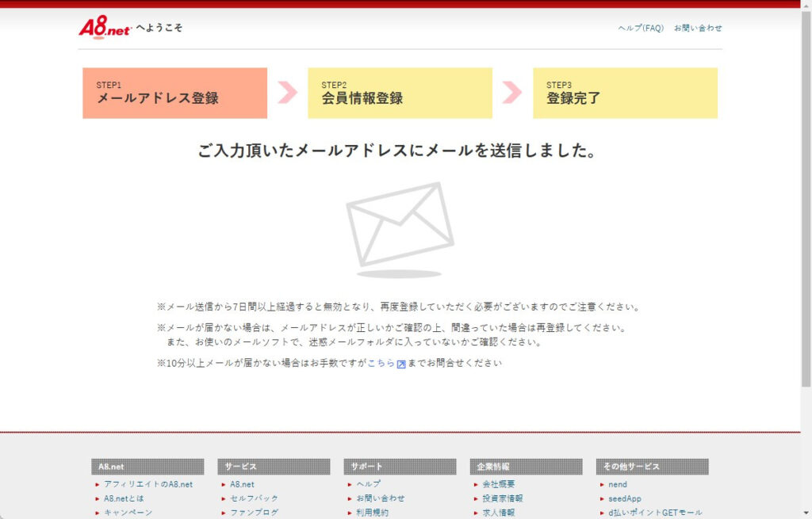This screenshot has width=812, height=519.
Task: Click the へようこそ text beside logo
Action: tap(159, 28)
